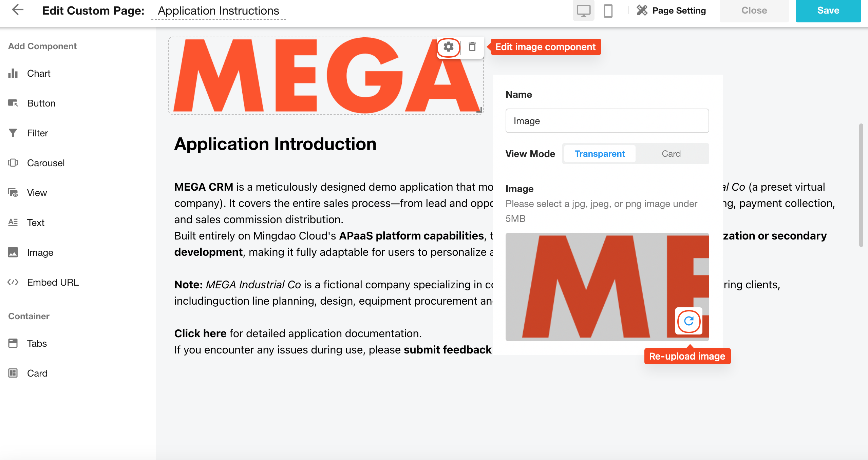Add a Text component icon
The width and height of the screenshot is (868, 460).
(x=13, y=223)
